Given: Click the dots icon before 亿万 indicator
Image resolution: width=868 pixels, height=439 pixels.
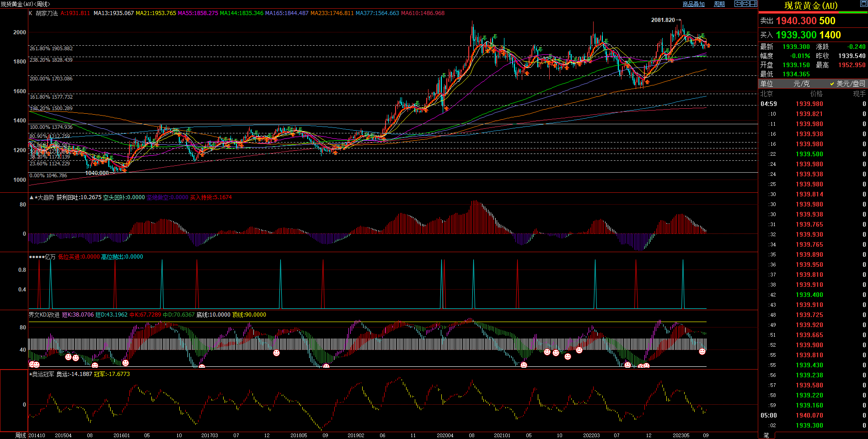Looking at the screenshot, I should coord(37,257).
